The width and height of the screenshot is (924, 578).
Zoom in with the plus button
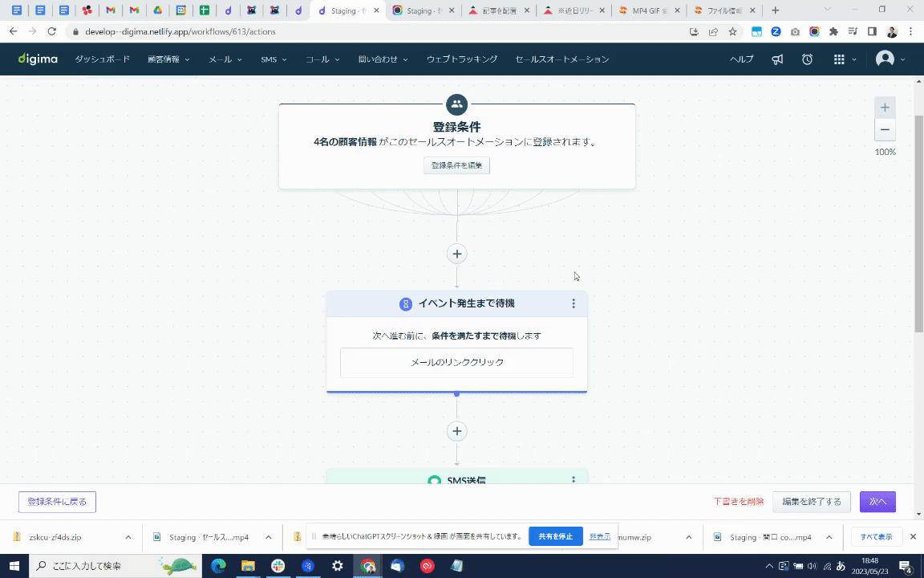885,108
